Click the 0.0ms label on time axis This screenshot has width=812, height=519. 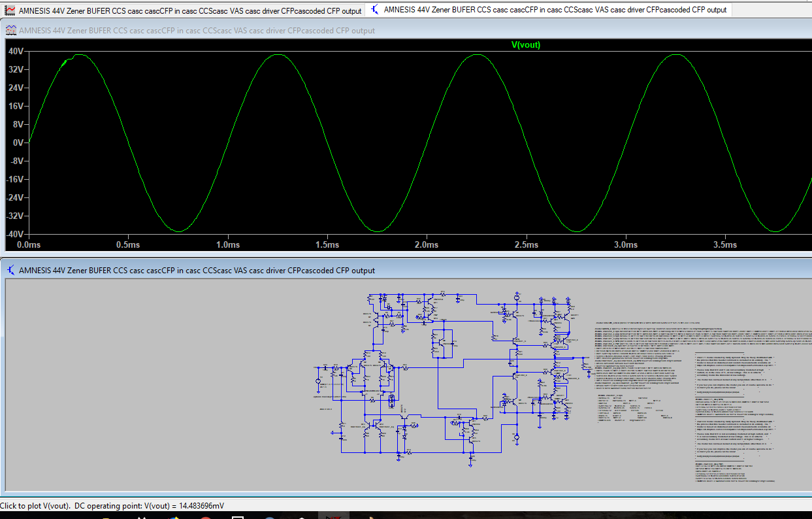(28, 245)
